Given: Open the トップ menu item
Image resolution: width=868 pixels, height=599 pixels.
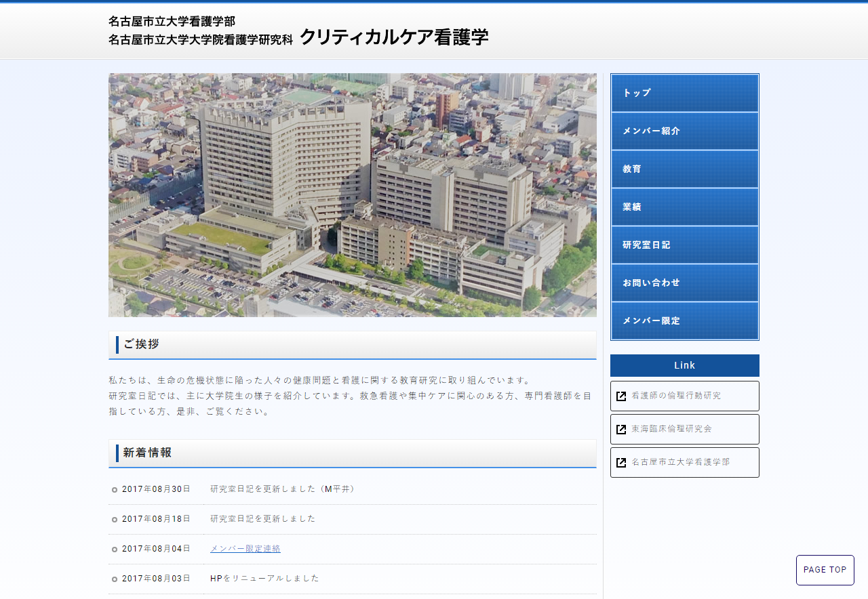Looking at the screenshot, I should [x=685, y=93].
